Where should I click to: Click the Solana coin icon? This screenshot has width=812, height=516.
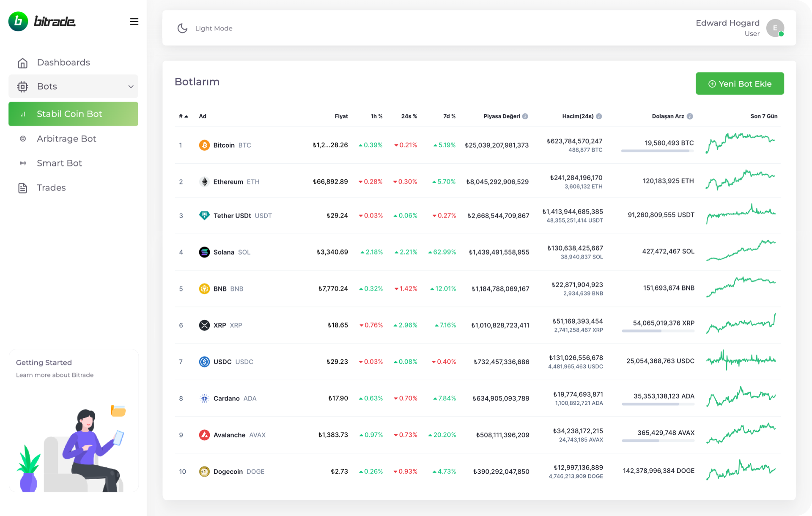[x=204, y=252]
